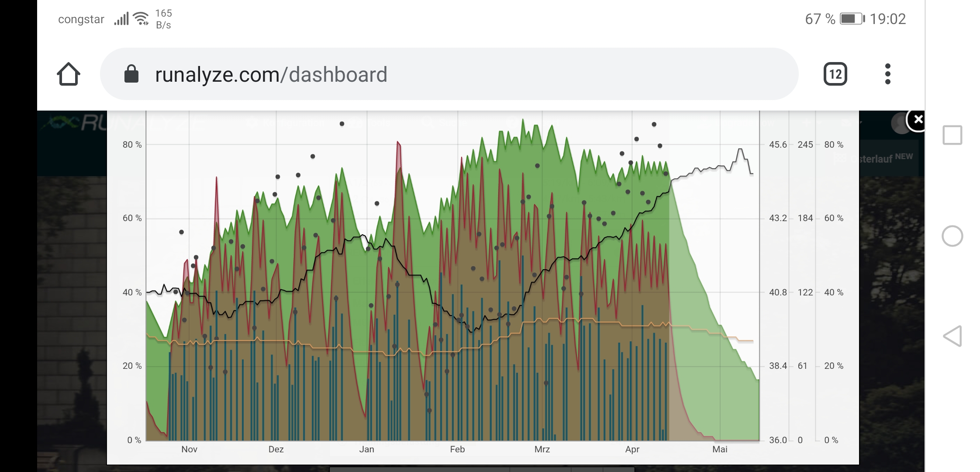Click the 245 value on right axis

(x=805, y=145)
